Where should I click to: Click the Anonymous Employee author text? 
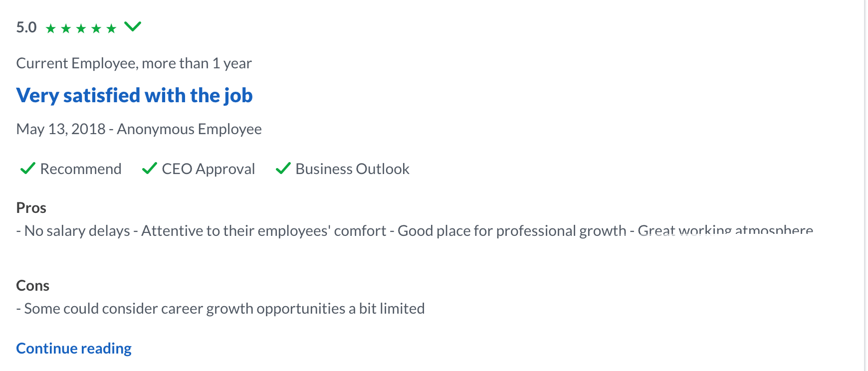pos(189,129)
